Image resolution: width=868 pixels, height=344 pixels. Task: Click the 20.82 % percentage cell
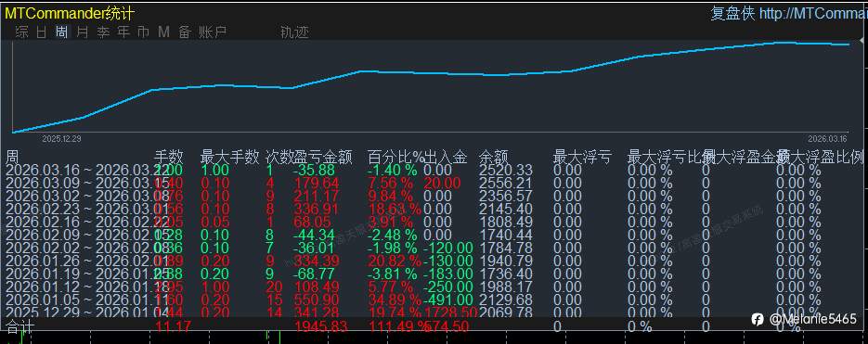[x=395, y=261]
